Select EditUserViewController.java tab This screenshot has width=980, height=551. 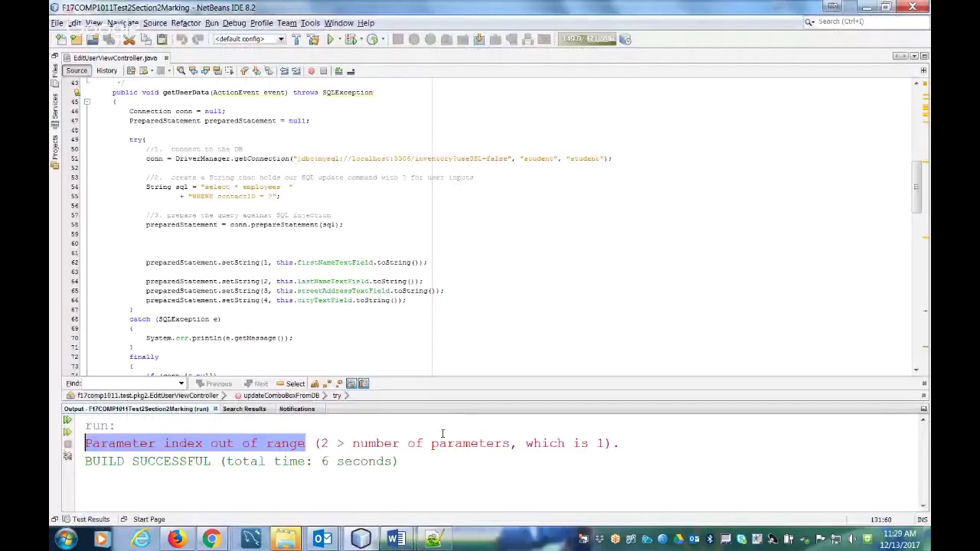click(115, 58)
